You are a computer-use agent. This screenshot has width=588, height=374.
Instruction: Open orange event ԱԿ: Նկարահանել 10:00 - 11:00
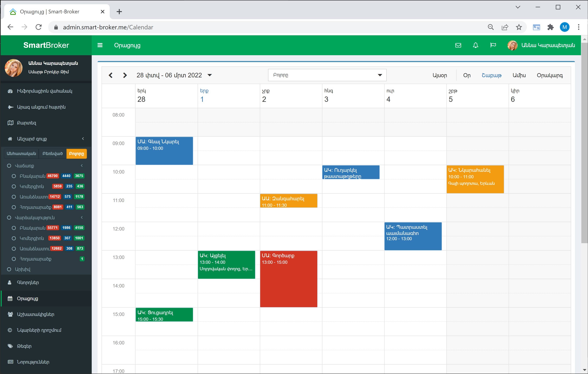pyautogui.click(x=475, y=179)
